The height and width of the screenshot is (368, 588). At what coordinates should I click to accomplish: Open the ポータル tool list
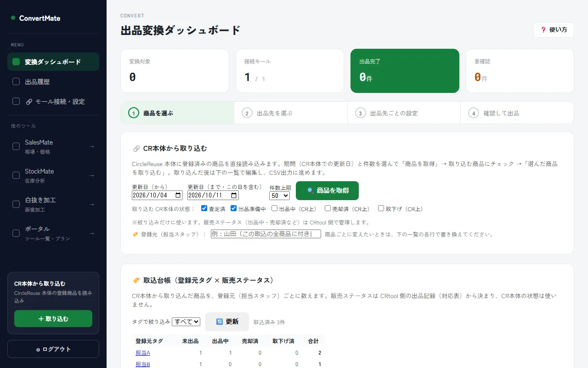53,233
